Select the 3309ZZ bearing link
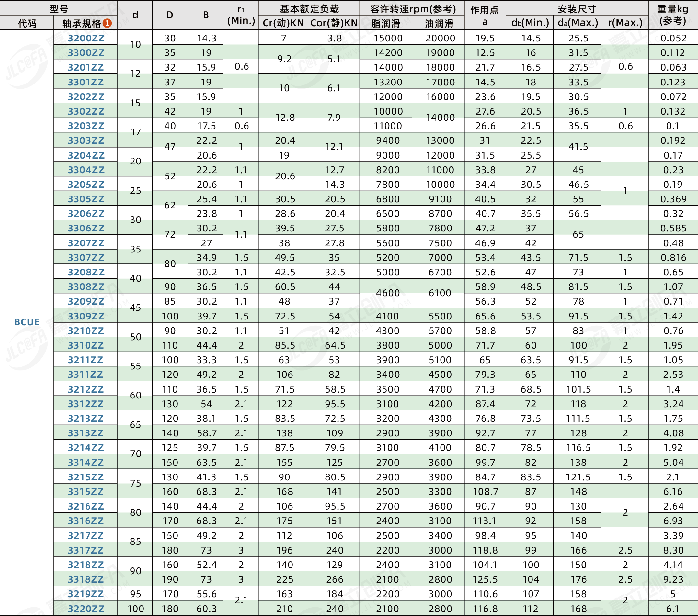The width and height of the screenshot is (698, 616). 86,316
